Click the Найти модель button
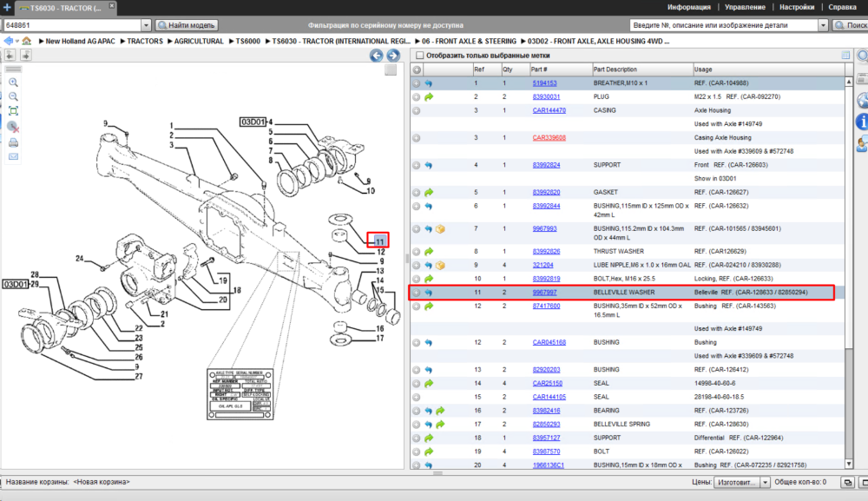 (186, 25)
